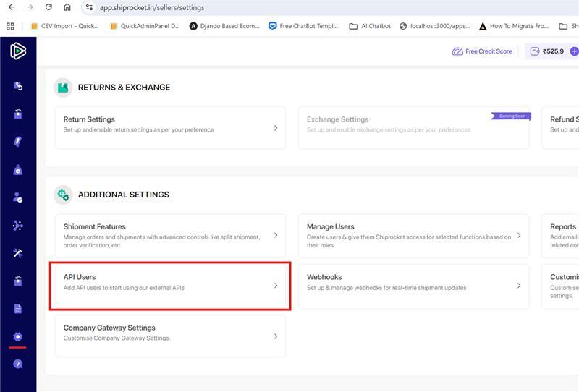Click the wrench tools sidebar icon
This screenshot has width=579, height=392.
(x=18, y=253)
